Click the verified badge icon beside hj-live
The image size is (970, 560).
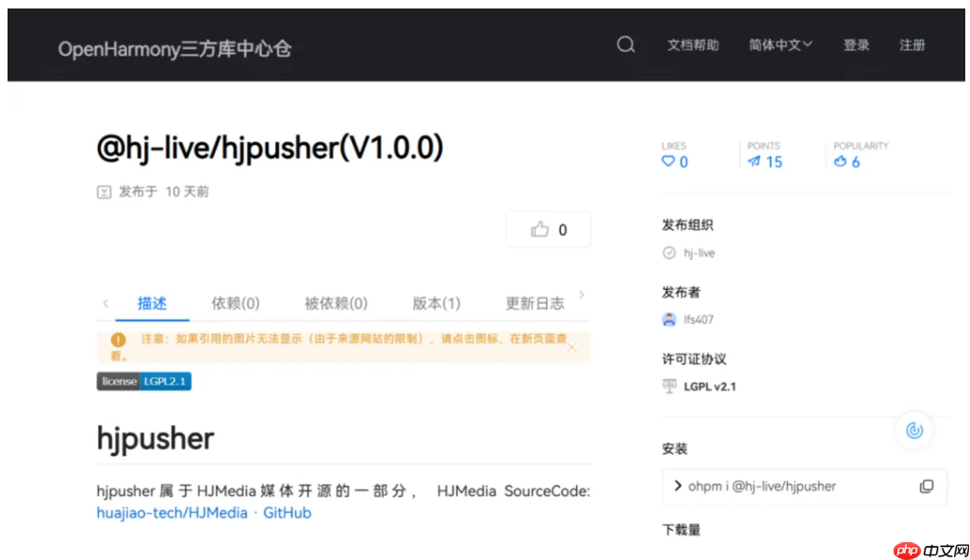pos(667,253)
